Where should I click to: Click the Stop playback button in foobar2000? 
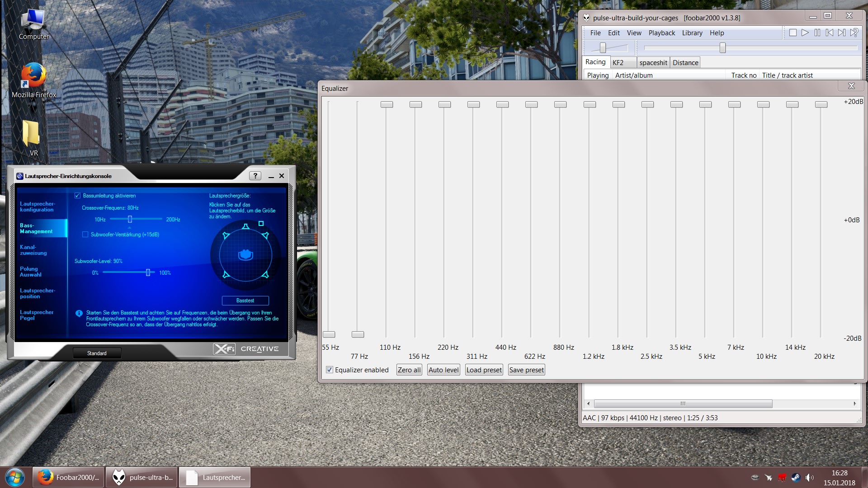793,33
